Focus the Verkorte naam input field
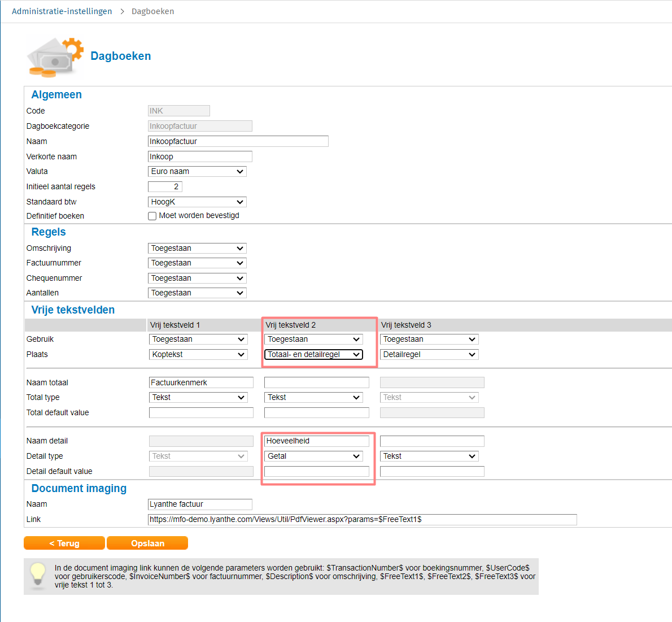672x622 pixels. coord(200,157)
